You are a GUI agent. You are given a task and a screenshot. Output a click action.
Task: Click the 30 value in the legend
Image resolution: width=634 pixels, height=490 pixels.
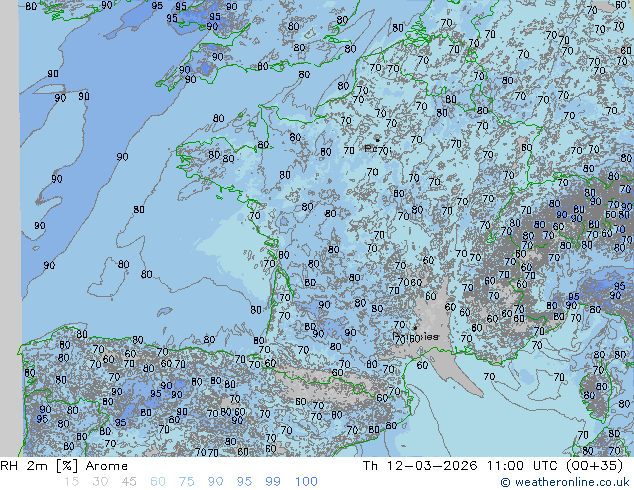pos(100,482)
